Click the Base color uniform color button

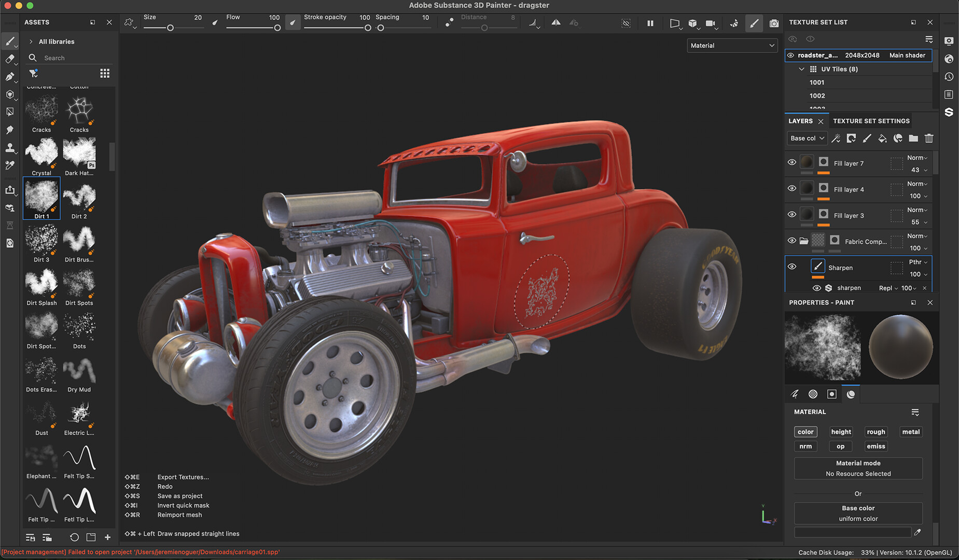tap(858, 513)
